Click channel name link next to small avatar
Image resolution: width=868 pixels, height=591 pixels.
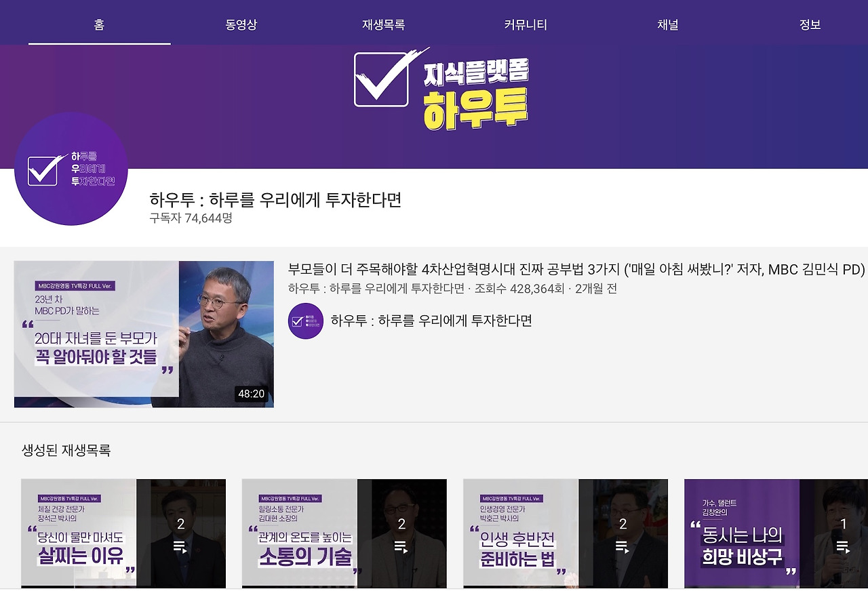click(x=431, y=321)
